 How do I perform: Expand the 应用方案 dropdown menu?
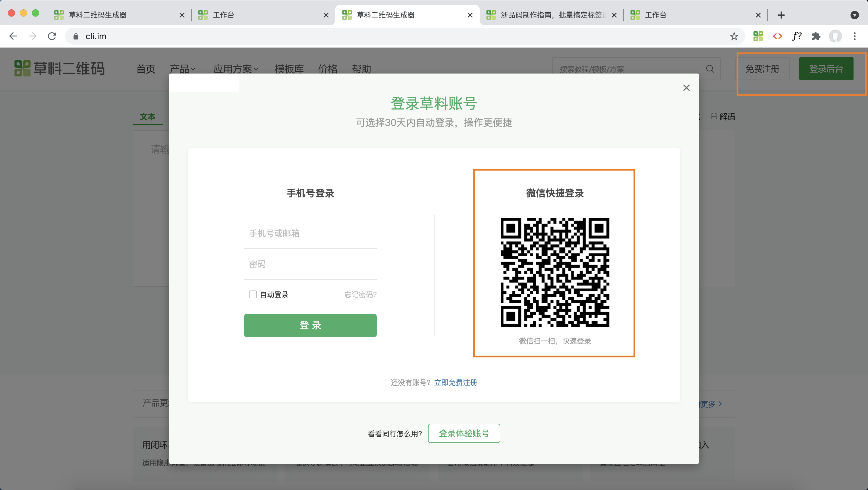point(235,69)
